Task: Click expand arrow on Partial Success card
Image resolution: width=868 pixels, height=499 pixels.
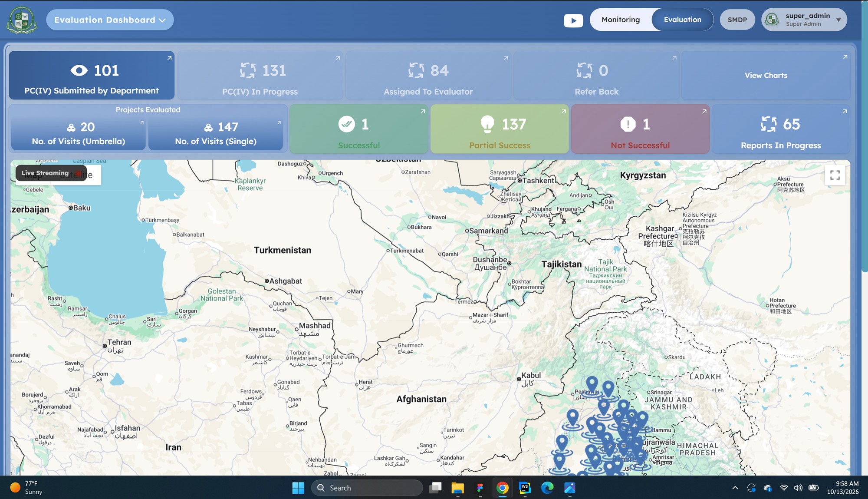Action: (x=563, y=112)
